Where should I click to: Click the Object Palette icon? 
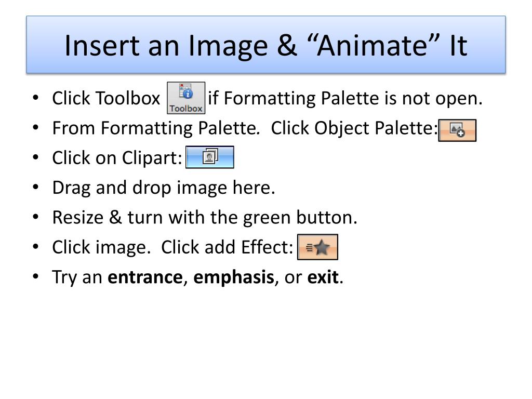coord(457,130)
